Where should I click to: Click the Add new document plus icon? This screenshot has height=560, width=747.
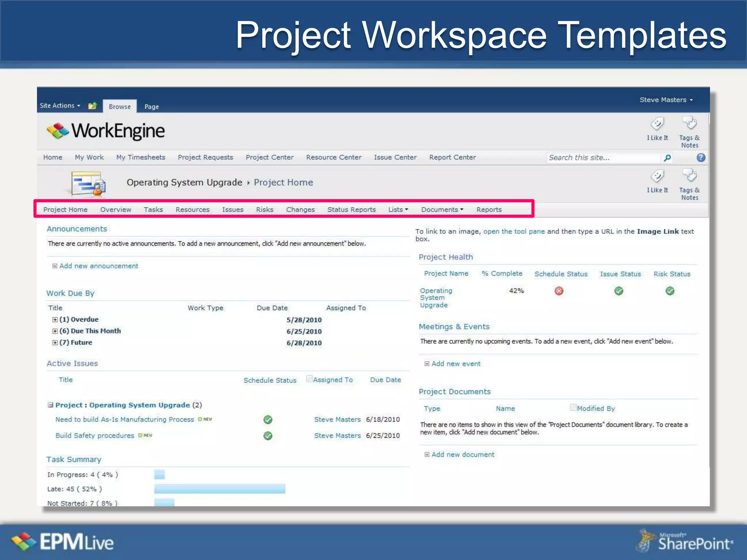coord(427,455)
